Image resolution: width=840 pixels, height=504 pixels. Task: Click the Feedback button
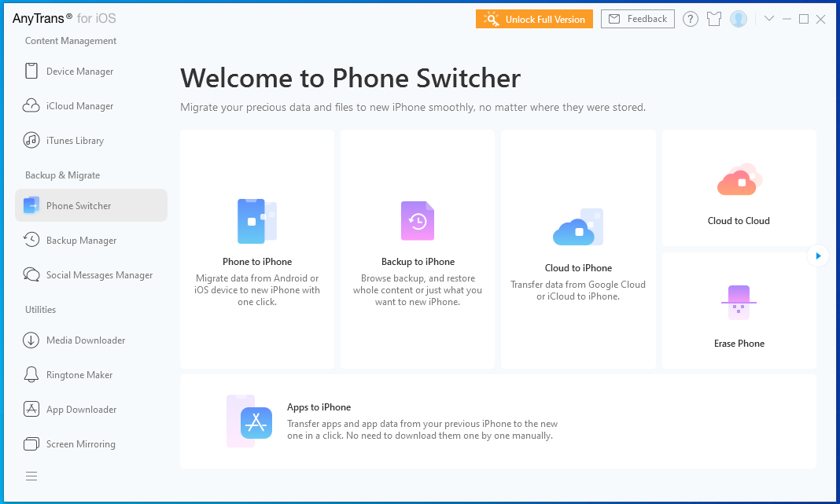(x=638, y=20)
